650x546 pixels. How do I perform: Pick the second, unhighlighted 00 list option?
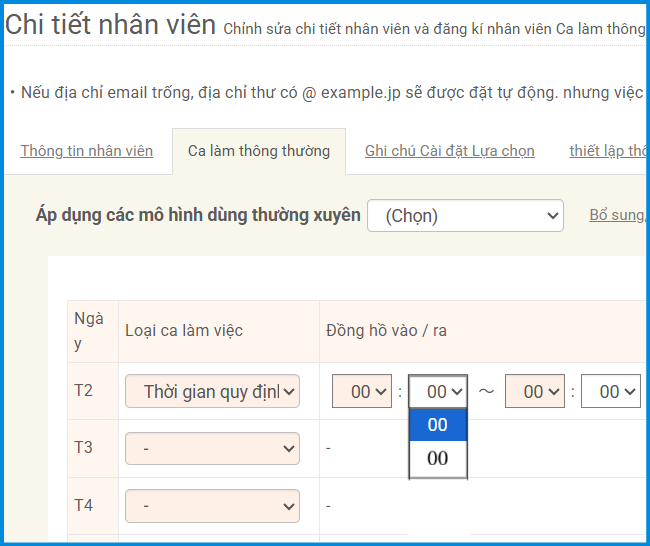click(438, 458)
